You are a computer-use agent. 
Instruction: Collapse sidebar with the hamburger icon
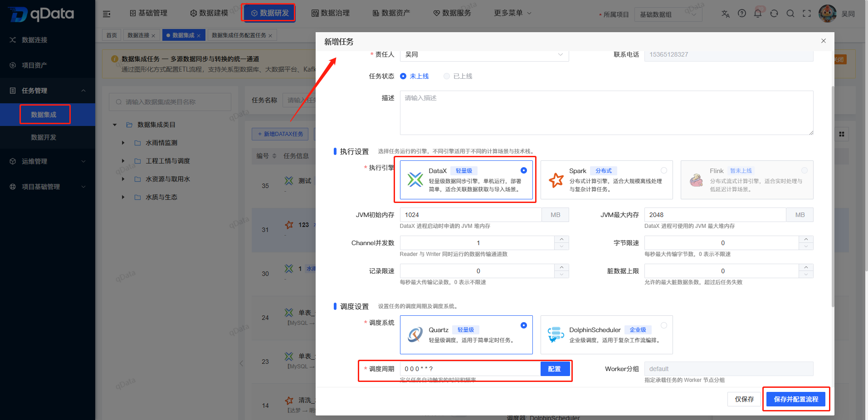(107, 14)
